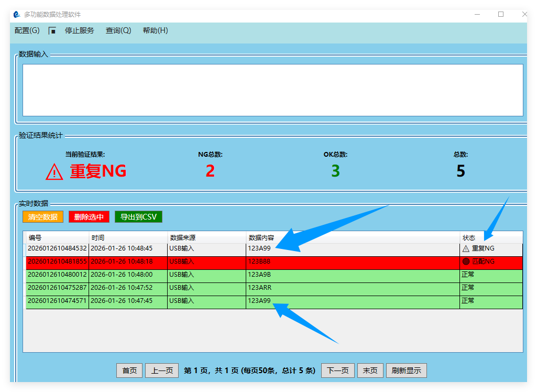Click the 上一页 previous page button
Screen dimensions: 537x392
point(162,371)
